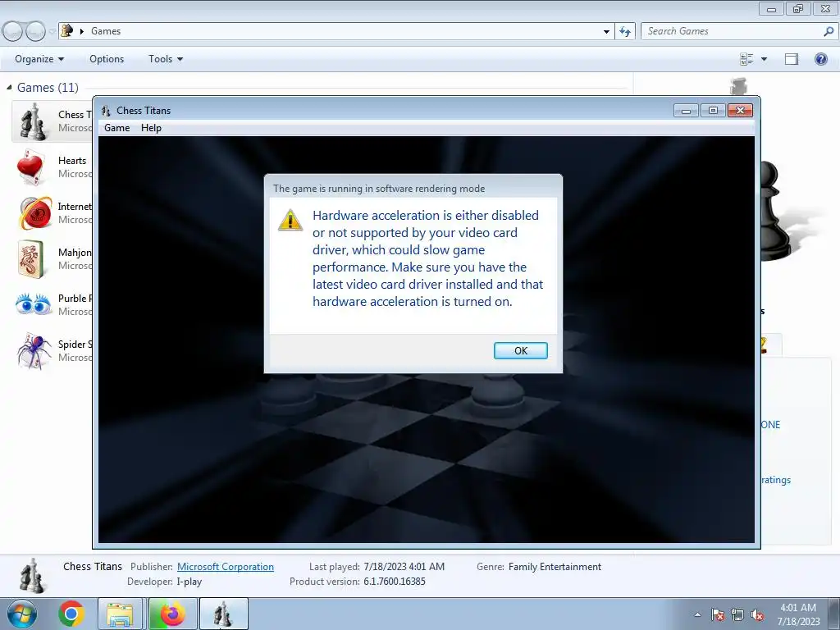Image resolution: width=840 pixels, height=630 pixels.
Task: Show hidden tray icons arrow
Action: click(x=697, y=614)
